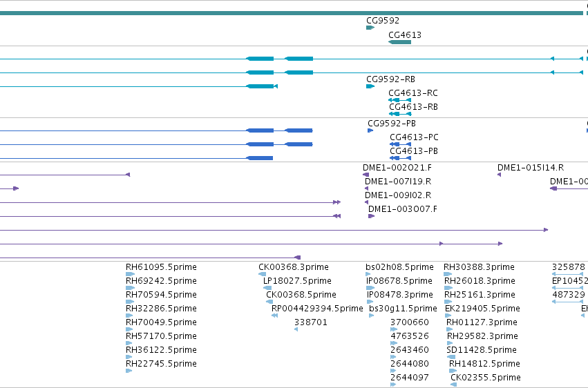Screen dimensions: 588x388
Task: Select EST CK00368.3prime
Action: tap(293, 267)
